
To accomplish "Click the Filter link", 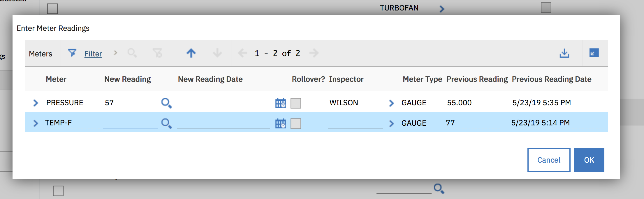I will pyautogui.click(x=93, y=54).
